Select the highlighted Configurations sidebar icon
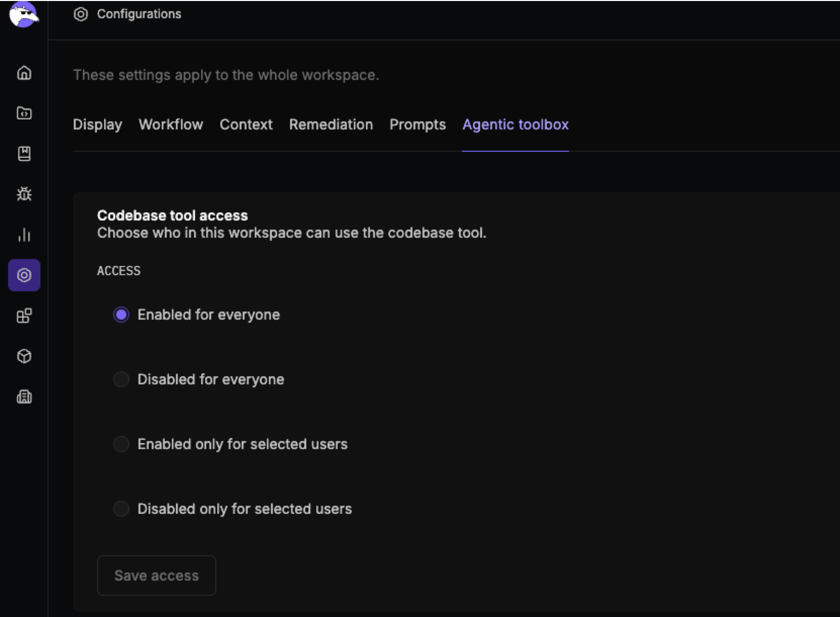 point(24,275)
